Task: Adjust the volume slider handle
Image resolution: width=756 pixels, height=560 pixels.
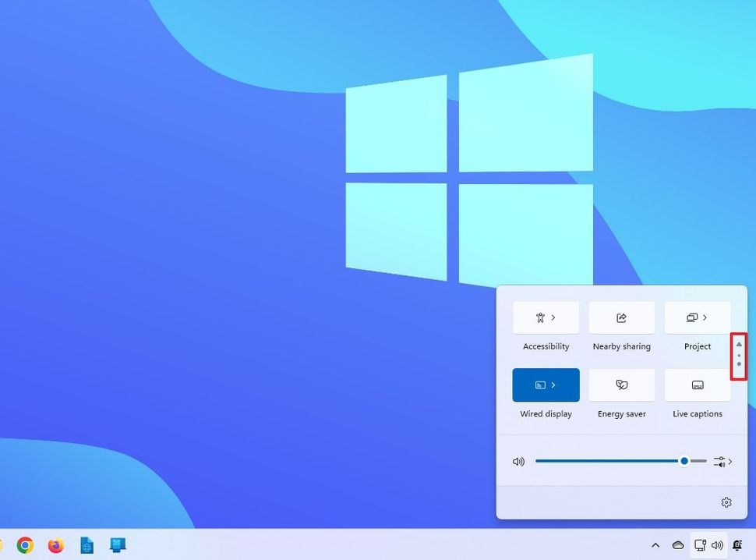Action: 684,461
